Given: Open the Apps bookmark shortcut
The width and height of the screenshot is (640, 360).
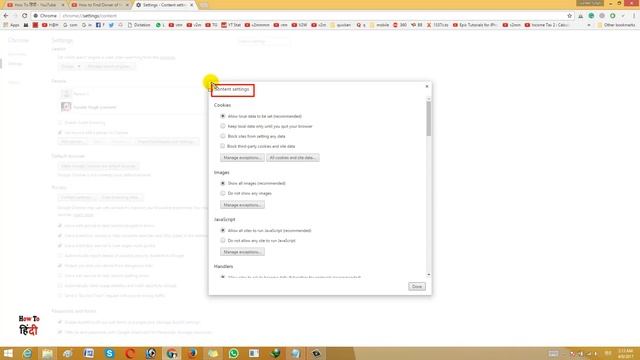Looking at the screenshot, I should click(11, 25).
